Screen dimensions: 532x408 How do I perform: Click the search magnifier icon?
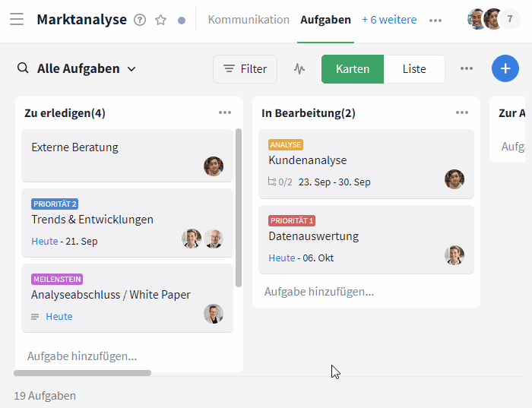point(23,68)
